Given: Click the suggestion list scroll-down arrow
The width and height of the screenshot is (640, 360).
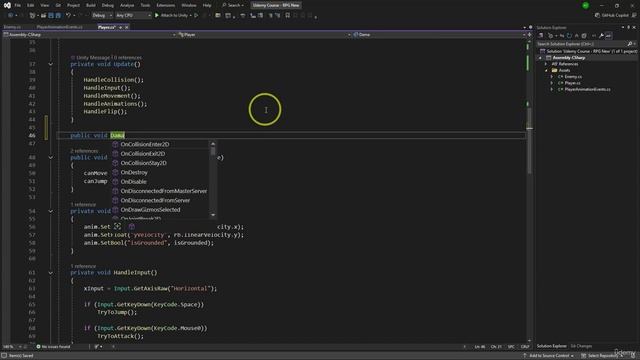Looking at the screenshot, I should (x=213, y=215).
